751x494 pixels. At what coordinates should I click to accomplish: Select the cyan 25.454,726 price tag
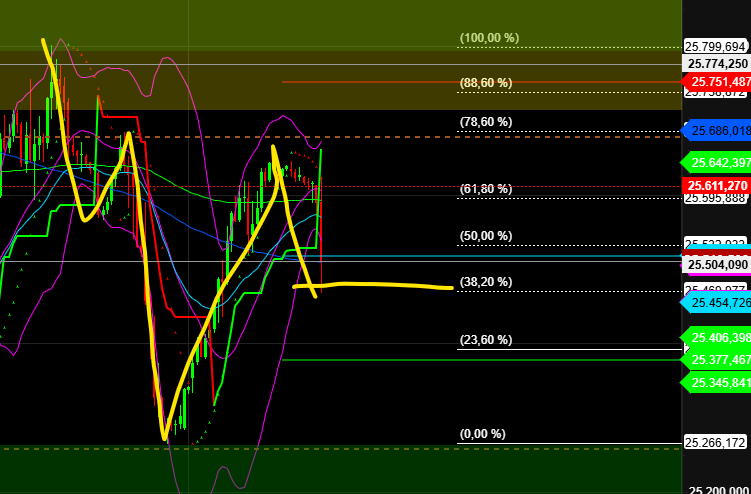[x=716, y=303]
